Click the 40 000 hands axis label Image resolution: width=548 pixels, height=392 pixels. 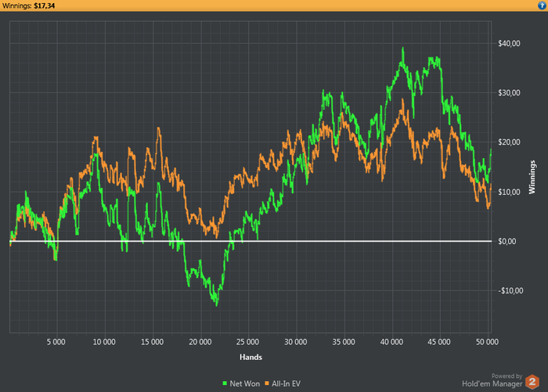[x=391, y=342]
